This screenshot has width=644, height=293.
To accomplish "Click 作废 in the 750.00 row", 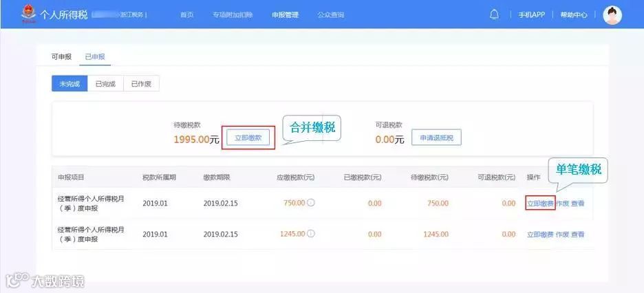I will tap(562, 203).
